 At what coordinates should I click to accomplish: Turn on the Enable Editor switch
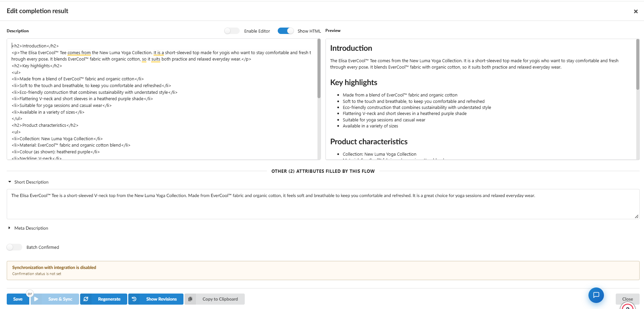point(232,31)
